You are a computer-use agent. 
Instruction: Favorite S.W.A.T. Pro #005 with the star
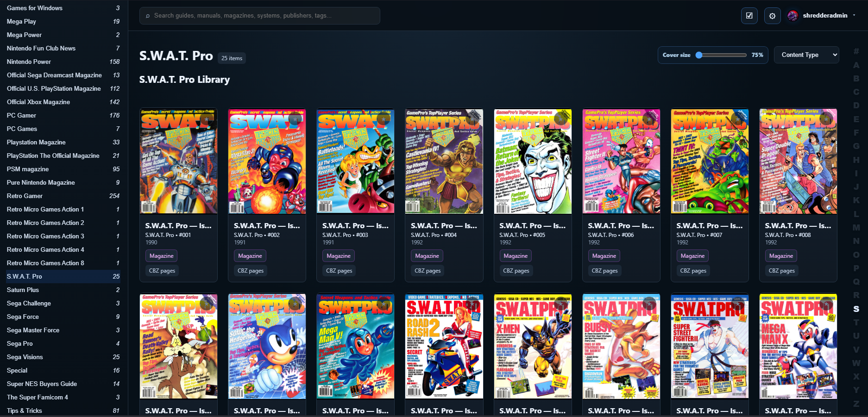tap(560, 119)
